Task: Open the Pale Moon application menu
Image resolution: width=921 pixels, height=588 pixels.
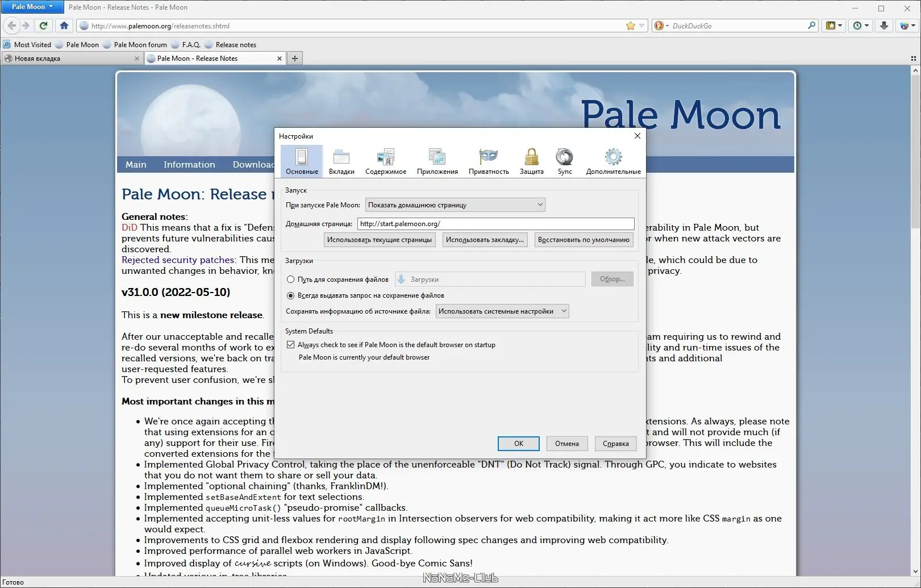Action: tap(32, 7)
